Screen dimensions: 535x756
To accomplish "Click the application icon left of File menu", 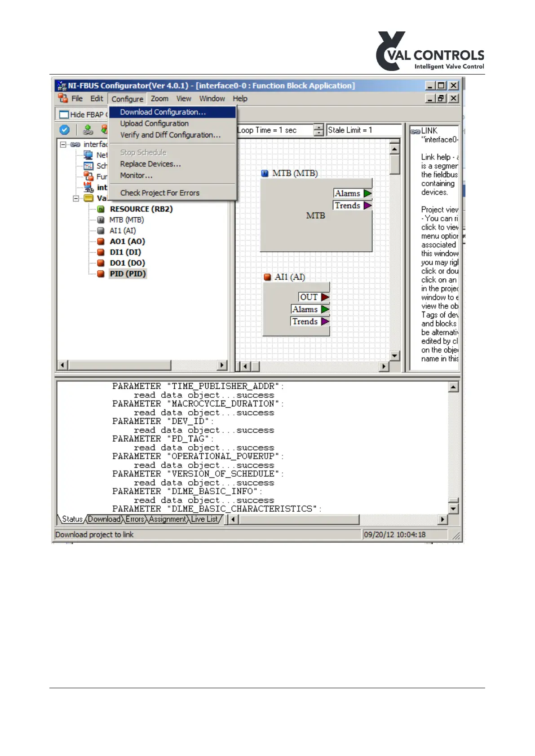I will pyautogui.click(x=63, y=98).
